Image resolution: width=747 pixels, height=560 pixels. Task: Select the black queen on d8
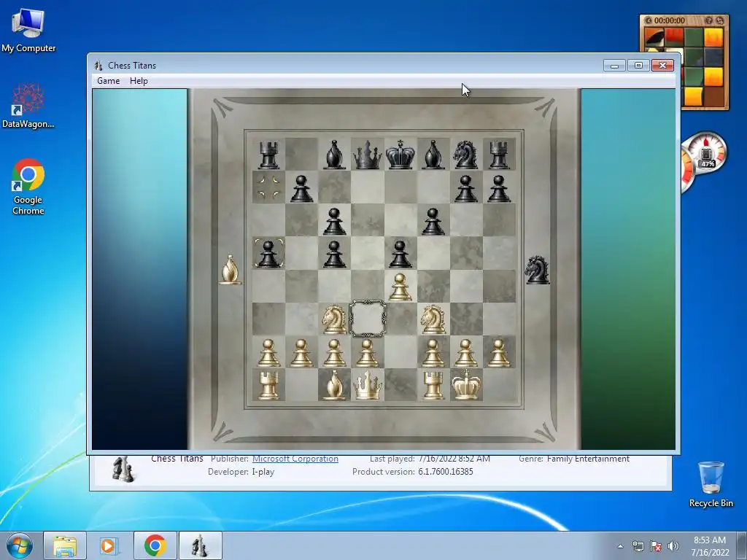tap(368, 155)
